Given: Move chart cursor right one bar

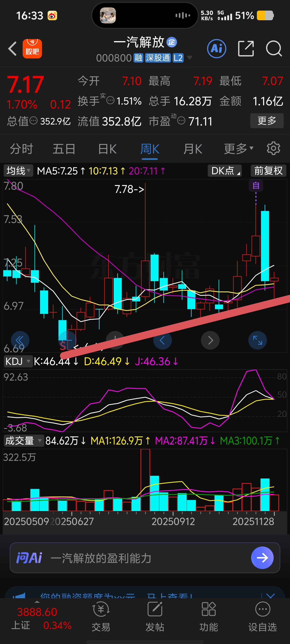Looking at the screenshot, I should click(x=210, y=340).
